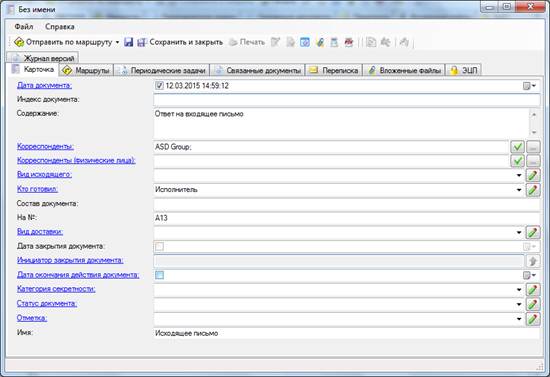Click scroll-up arrow in Содержание box
Image resolution: width=550 pixels, height=377 pixels.
(534, 114)
